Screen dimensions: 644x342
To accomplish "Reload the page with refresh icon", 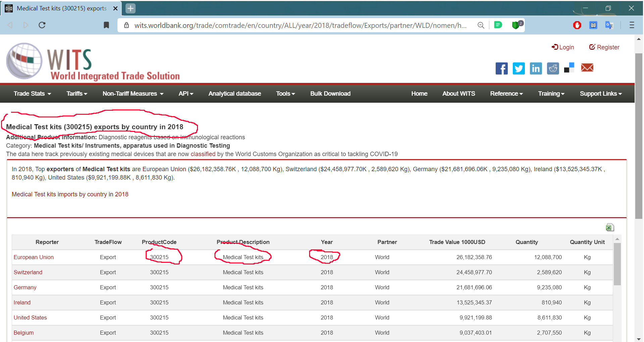I will [x=42, y=25].
